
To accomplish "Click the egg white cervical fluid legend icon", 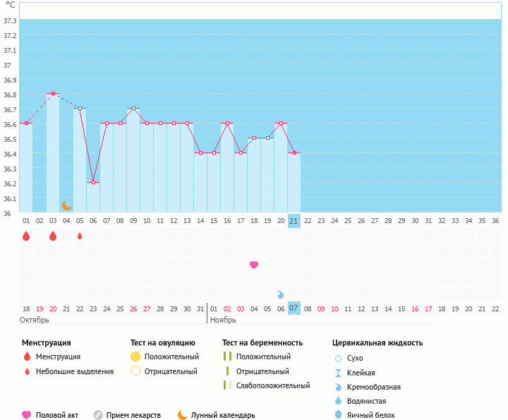I will tap(338, 415).
